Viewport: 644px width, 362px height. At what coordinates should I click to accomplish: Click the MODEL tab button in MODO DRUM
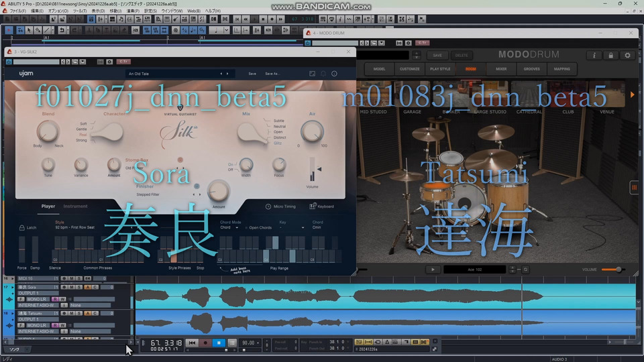coord(379,69)
